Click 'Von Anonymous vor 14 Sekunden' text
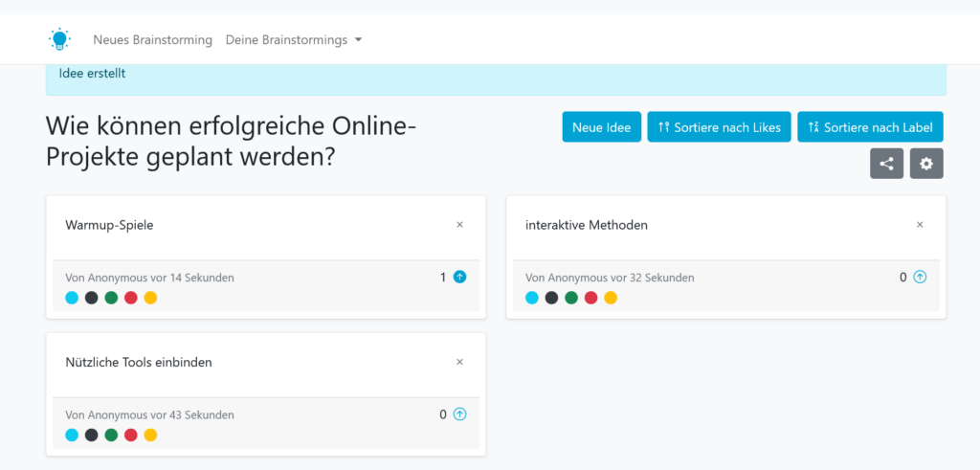Viewport: 980px width, 470px height. tap(150, 278)
